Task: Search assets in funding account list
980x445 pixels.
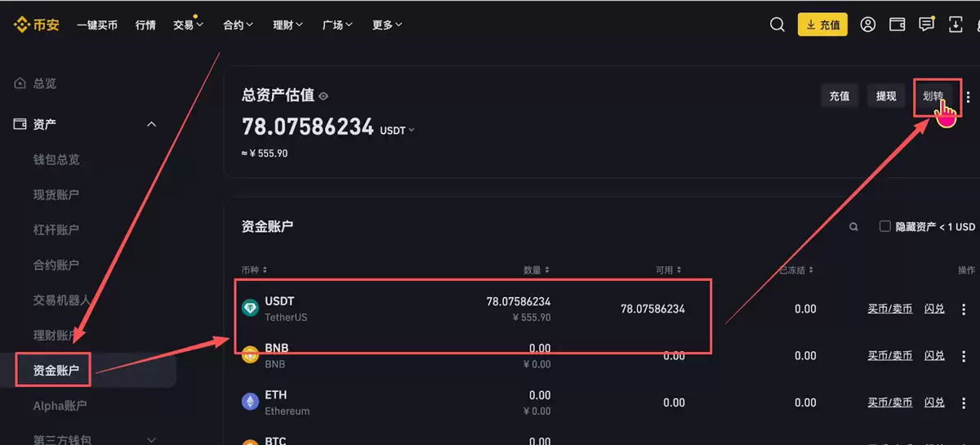Action: [x=853, y=227]
